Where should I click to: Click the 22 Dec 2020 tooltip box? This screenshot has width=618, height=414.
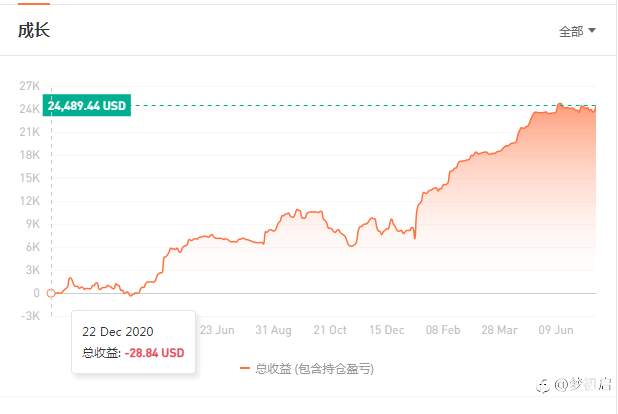134,342
